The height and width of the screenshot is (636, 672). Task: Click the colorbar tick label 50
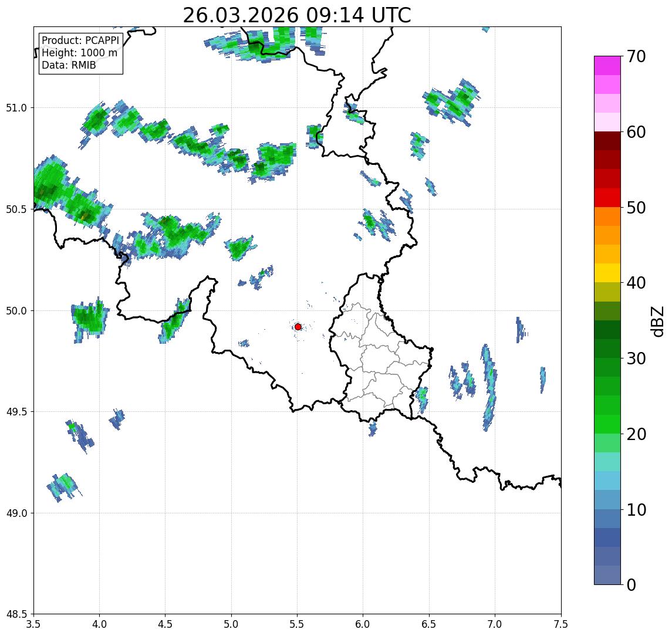click(636, 208)
